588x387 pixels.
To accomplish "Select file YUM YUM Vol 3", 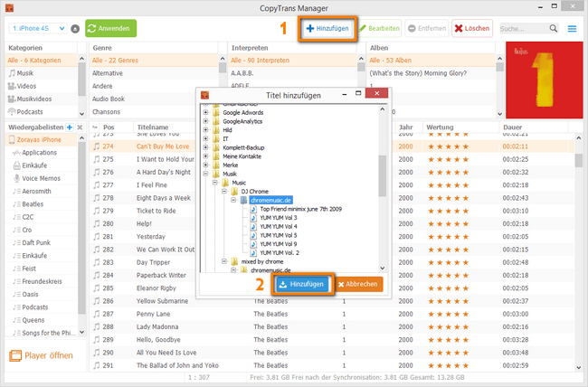I will [x=279, y=218].
